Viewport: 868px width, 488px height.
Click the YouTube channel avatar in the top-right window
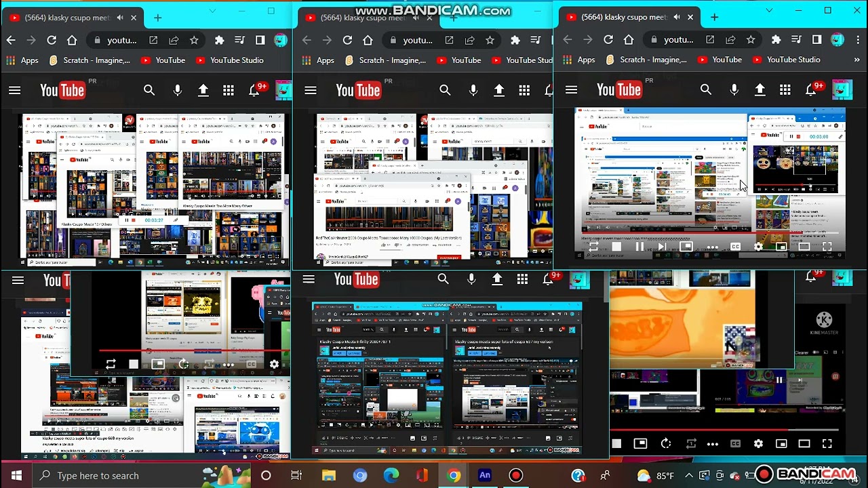coord(842,89)
